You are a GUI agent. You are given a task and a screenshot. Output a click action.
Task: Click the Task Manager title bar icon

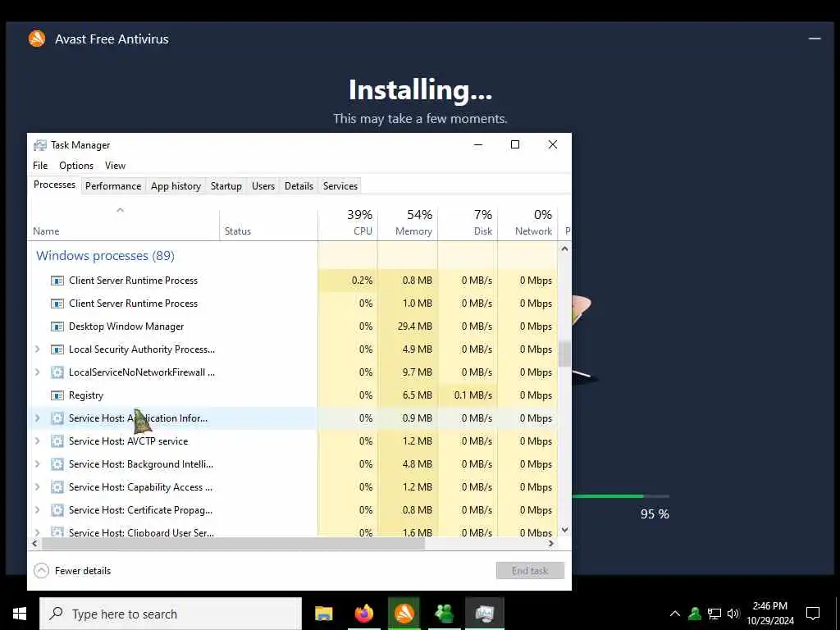point(39,145)
